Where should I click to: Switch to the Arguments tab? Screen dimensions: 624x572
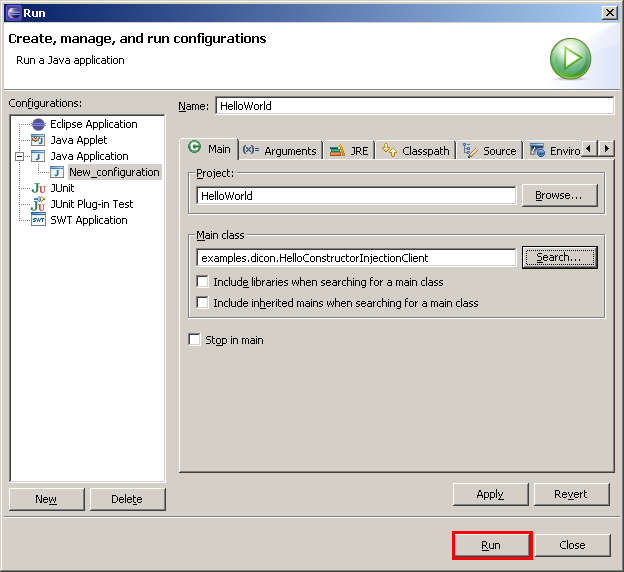click(279, 150)
